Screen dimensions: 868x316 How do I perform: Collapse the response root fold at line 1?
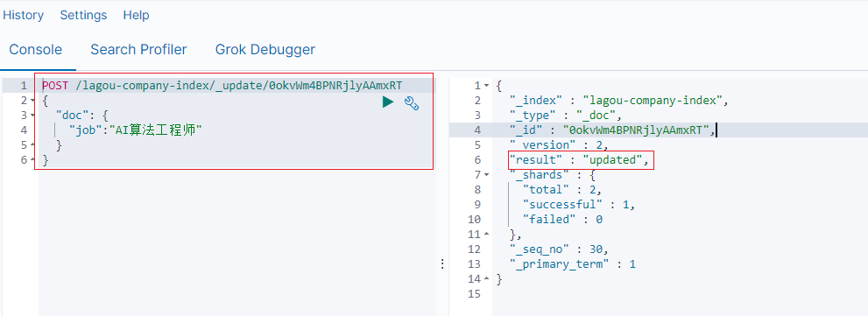tap(486, 86)
